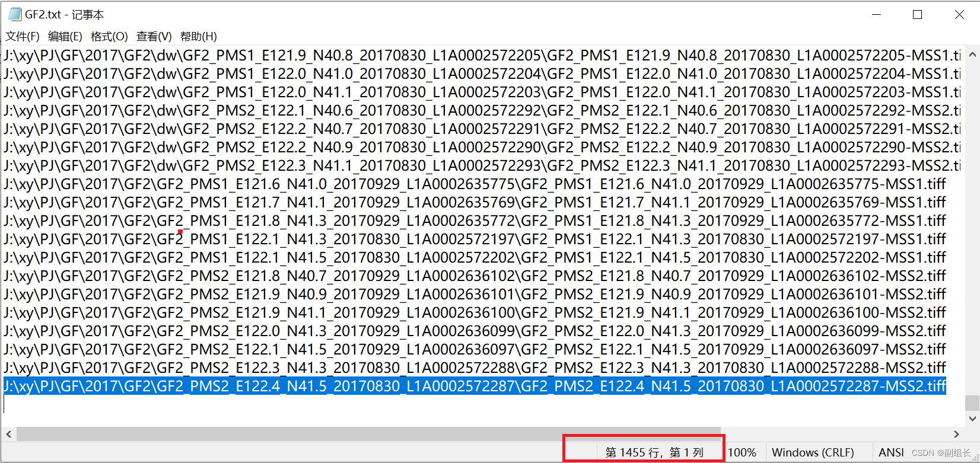Open the 查看(V) menu
This screenshot has height=463, width=980.
(154, 37)
